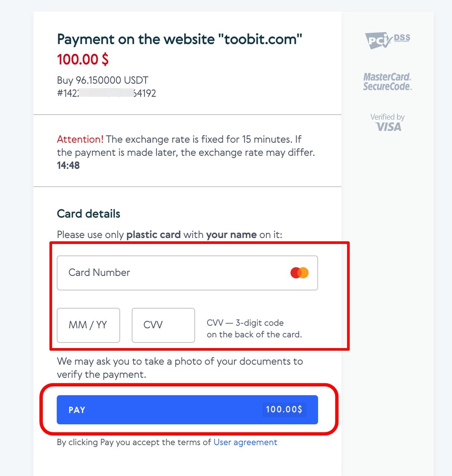This screenshot has height=476, width=452.
Task: Click the CVV input box
Action: click(163, 325)
